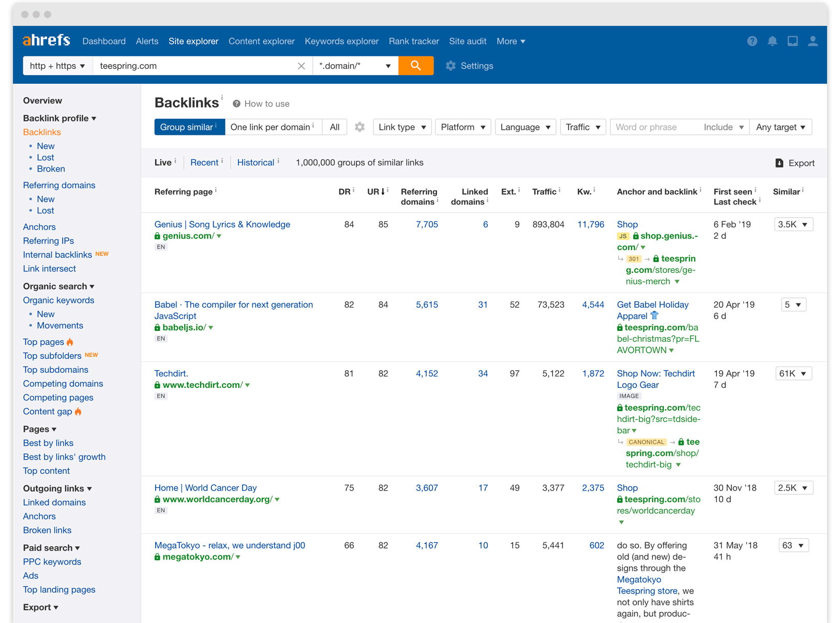This screenshot has width=840, height=623.
Task: Switch link grouping to All
Action: click(x=335, y=127)
